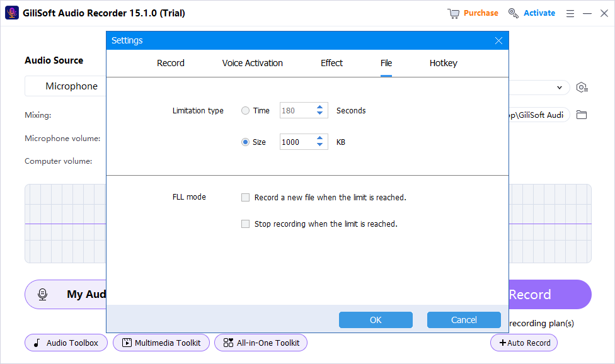Cancel the Settings dialog
Viewport: 615px width, 364px height.
click(x=464, y=320)
